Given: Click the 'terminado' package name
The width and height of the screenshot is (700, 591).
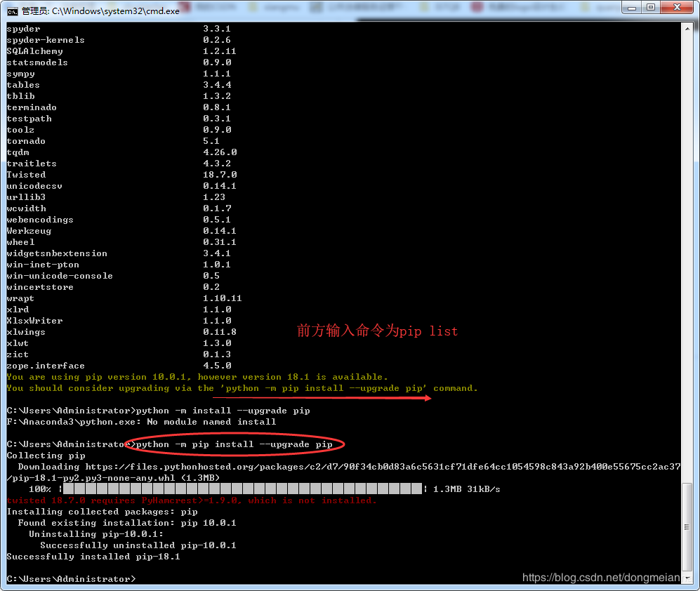Looking at the screenshot, I should coord(32,107).
